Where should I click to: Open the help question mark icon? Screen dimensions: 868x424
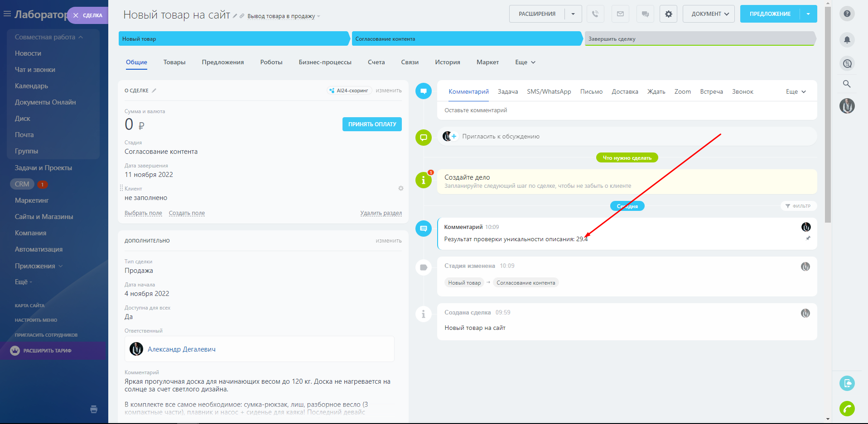[x=847, y=14]
